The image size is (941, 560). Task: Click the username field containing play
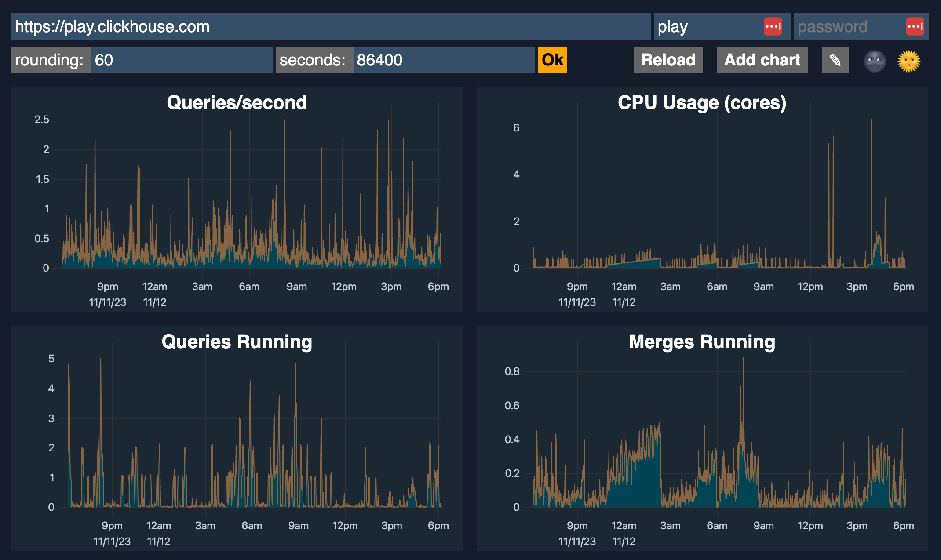coord(707,26)
